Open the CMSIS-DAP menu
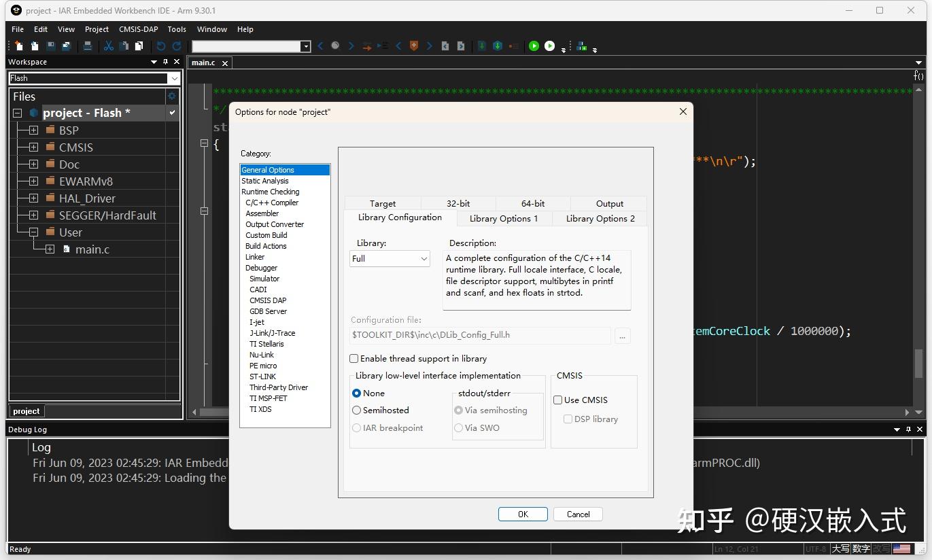Viewport: 932px width, 560px height. click(x=139, y=29)
